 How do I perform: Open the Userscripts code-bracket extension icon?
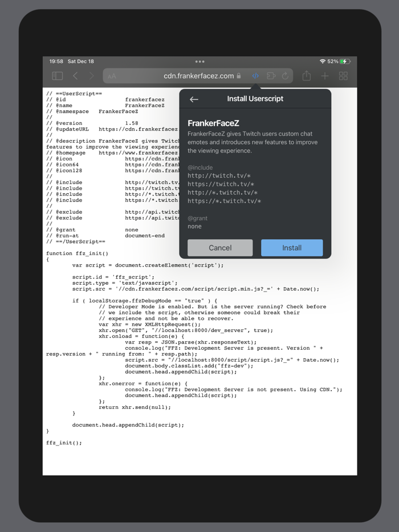255,76
